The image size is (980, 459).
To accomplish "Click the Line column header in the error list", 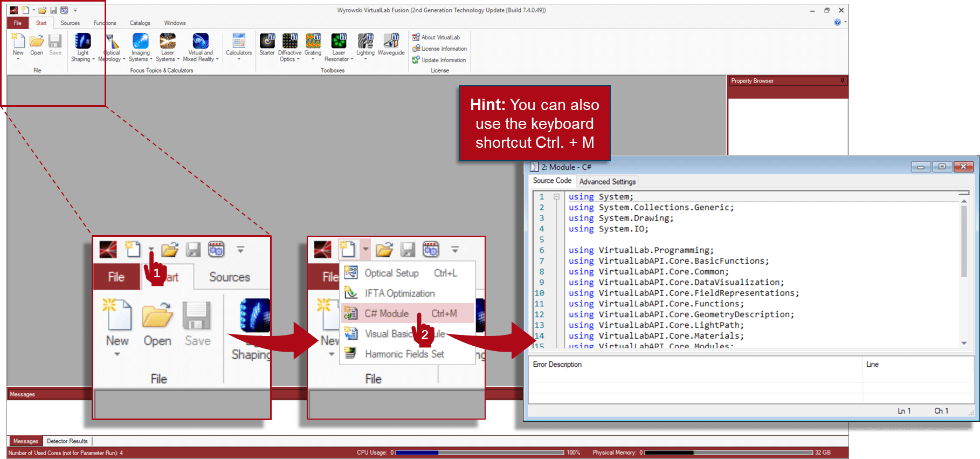I will point(918,365).
